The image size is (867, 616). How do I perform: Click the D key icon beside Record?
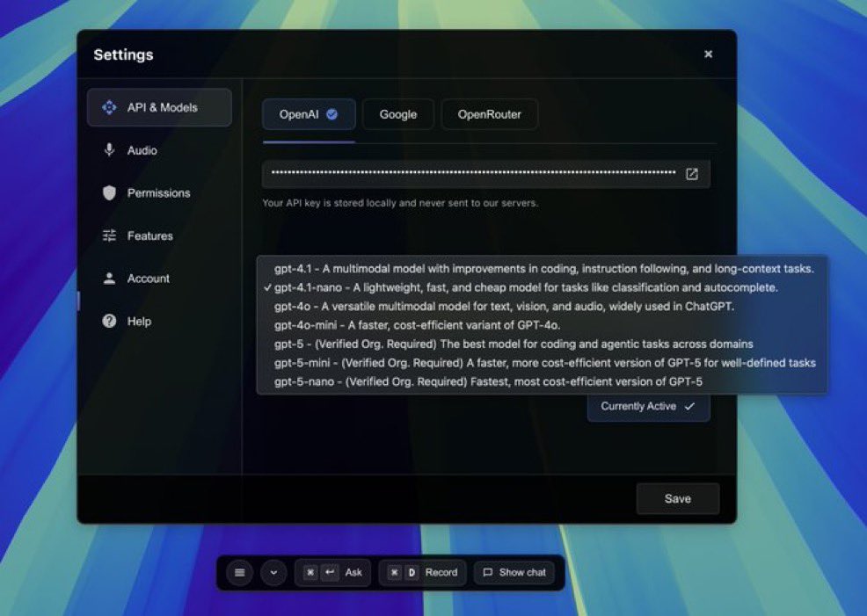pos(412,572)
